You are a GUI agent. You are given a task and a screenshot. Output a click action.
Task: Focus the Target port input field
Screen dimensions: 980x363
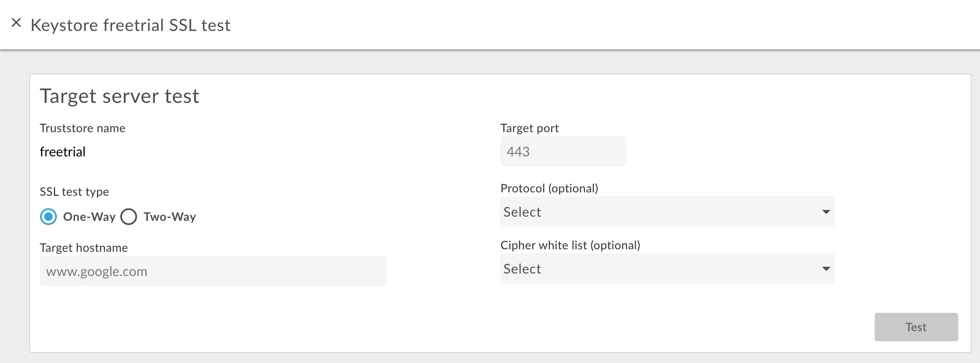[x=563, y=152]
